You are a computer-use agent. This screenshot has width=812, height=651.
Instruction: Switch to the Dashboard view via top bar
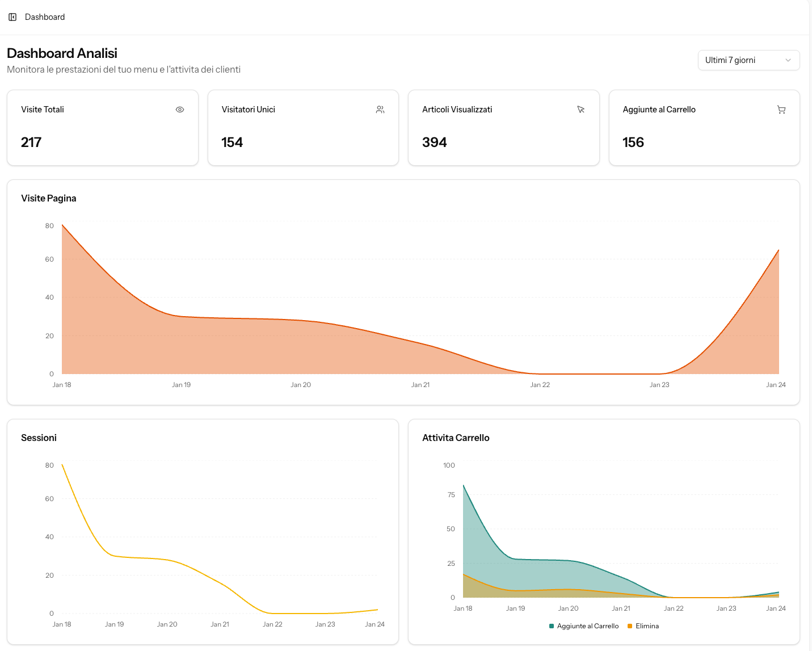coord(44,16)
